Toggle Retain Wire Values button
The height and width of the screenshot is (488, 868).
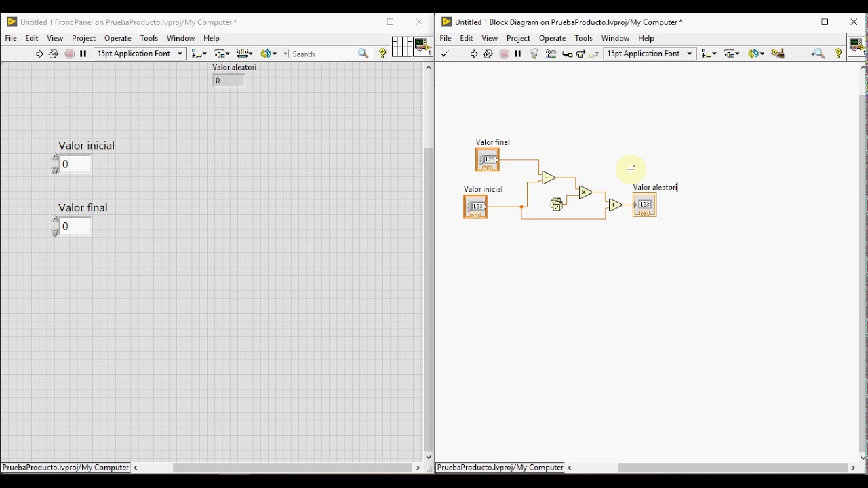551,54
